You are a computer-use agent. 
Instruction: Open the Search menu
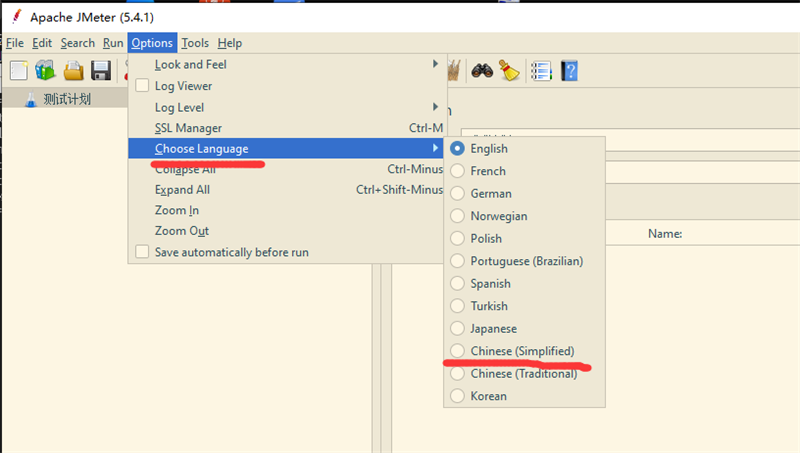(78, 43)
